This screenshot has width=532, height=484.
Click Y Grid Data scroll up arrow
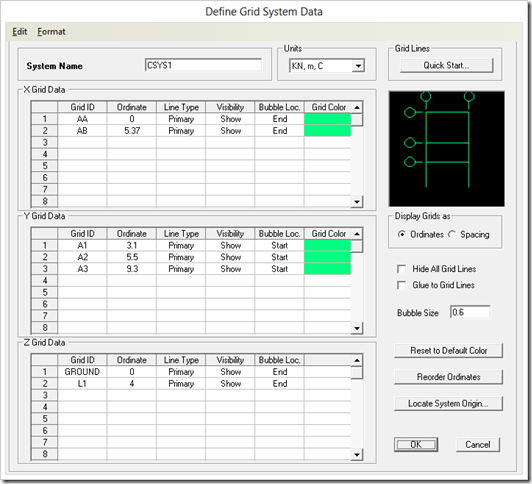click(x=357, y=234)
